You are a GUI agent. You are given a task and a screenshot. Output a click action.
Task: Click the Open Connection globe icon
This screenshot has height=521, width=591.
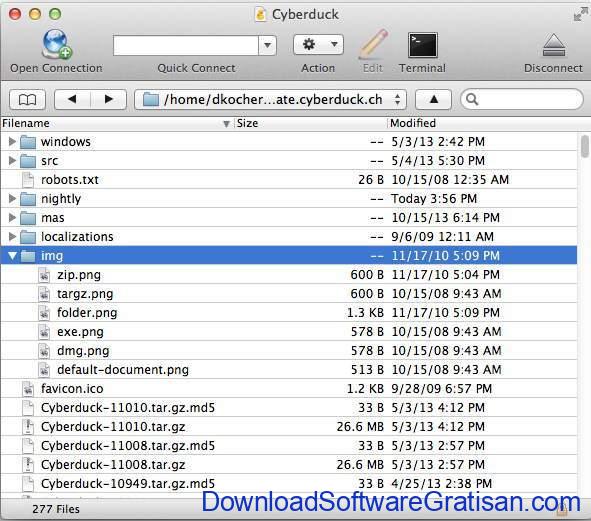coord(57,44)
